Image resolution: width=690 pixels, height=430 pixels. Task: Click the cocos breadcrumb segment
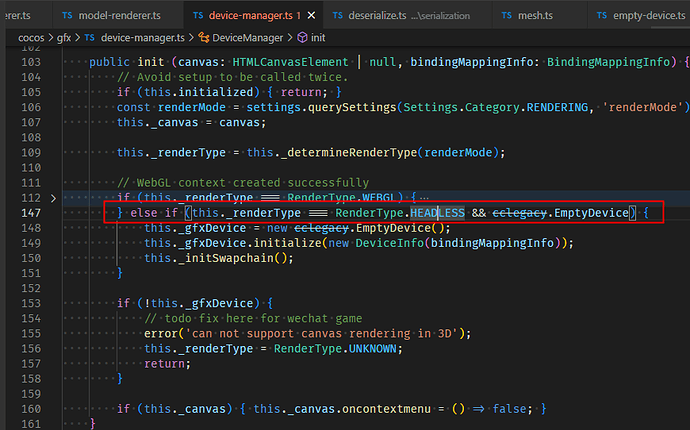pyautogui.click(x=31, y=38)
